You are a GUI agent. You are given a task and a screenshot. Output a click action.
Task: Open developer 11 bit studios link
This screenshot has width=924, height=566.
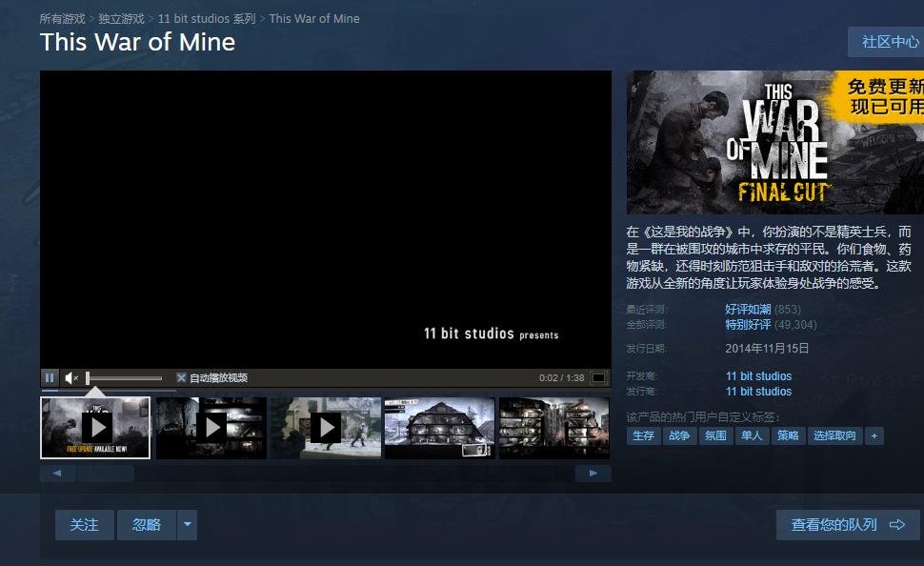click(758, 376)
